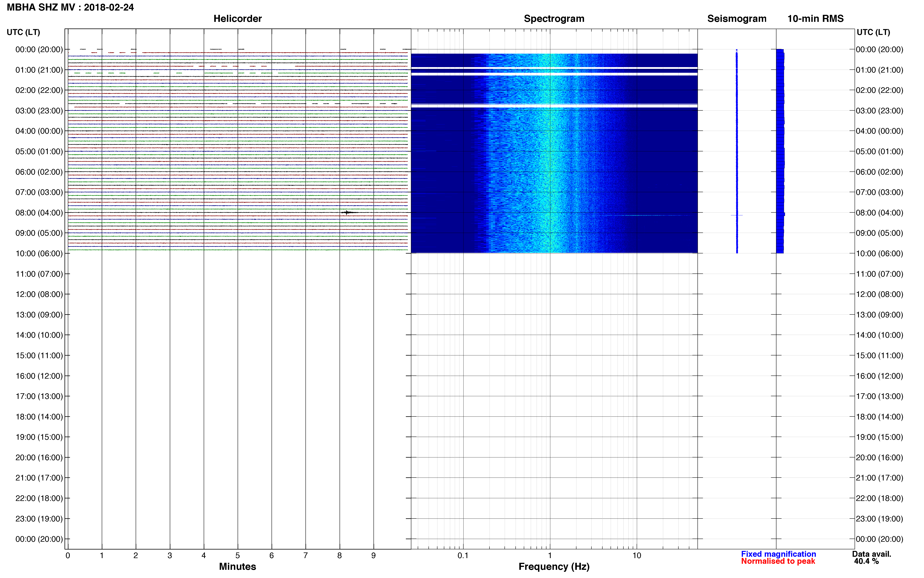Click the 'Normalised to peak' red legend text
The width and height of the screenshot is (924, 578).
coord(778,561)
